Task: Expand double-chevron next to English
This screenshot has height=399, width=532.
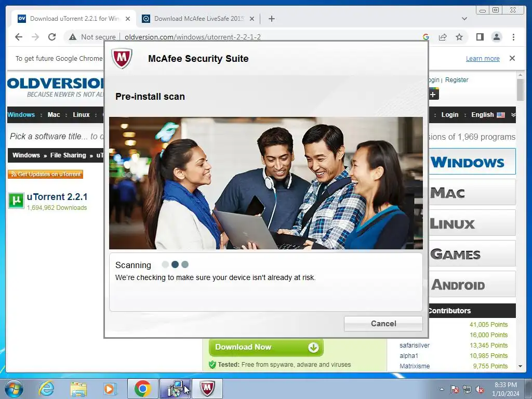Action: coord(513,115)
